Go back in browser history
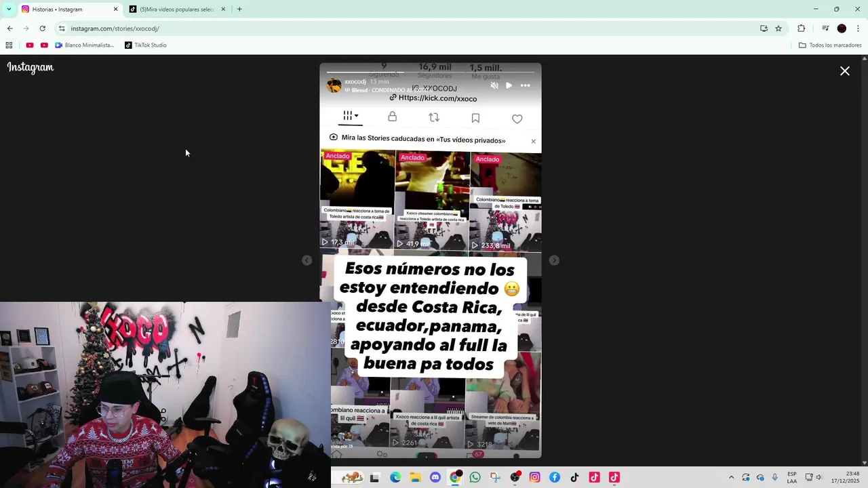The image size is (868, 488). coord(9,28)
